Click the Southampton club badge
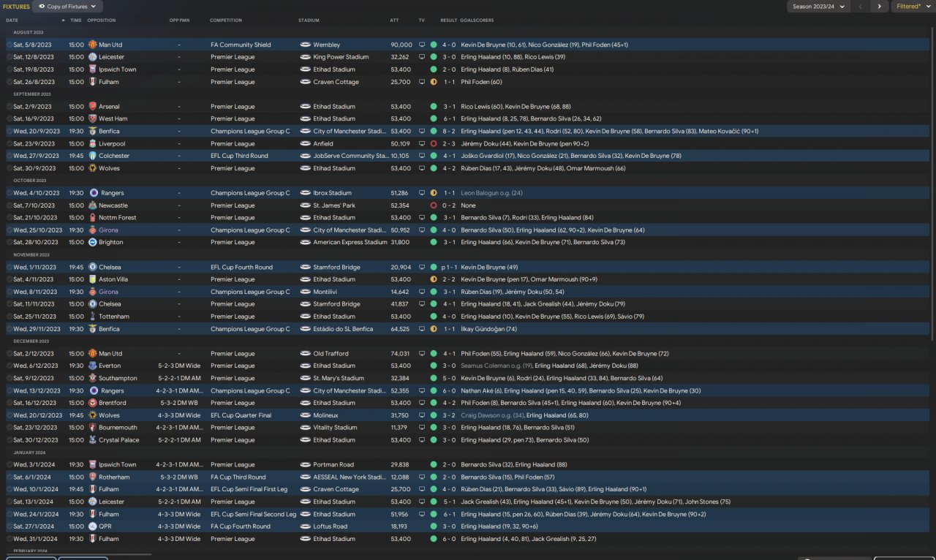Viewport: 936px width, 560px height. [93, 379]
